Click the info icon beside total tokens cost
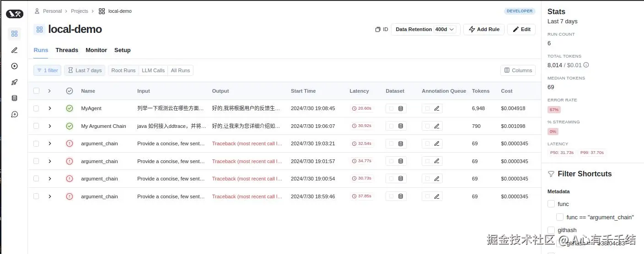The height and width of the screenshot is (254, 644). click(586, 65)
